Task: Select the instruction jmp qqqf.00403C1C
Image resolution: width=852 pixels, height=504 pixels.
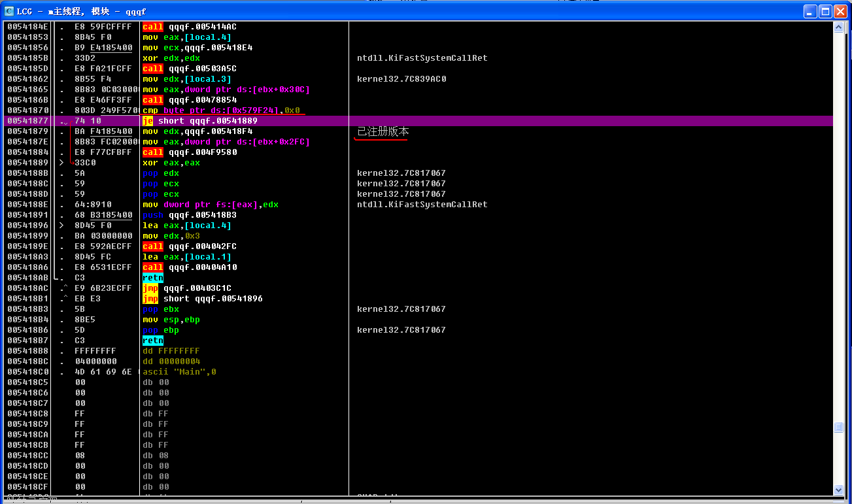Action: (187, 288)
